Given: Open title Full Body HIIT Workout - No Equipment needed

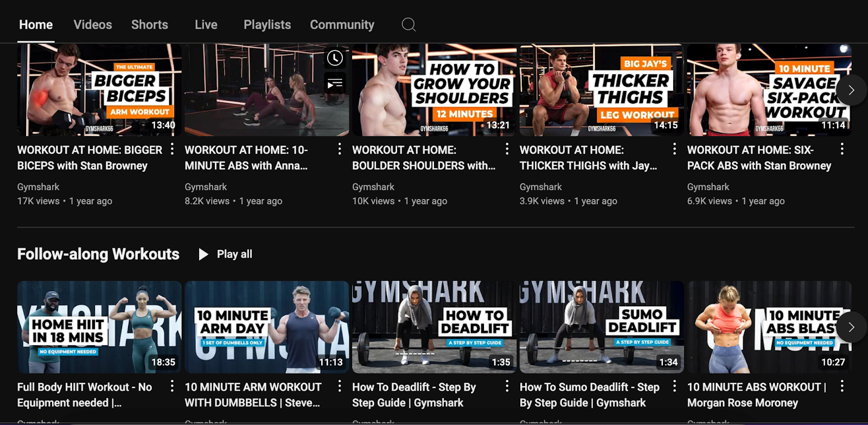Looking at the screenshot, I should click(x=85, y=395).
